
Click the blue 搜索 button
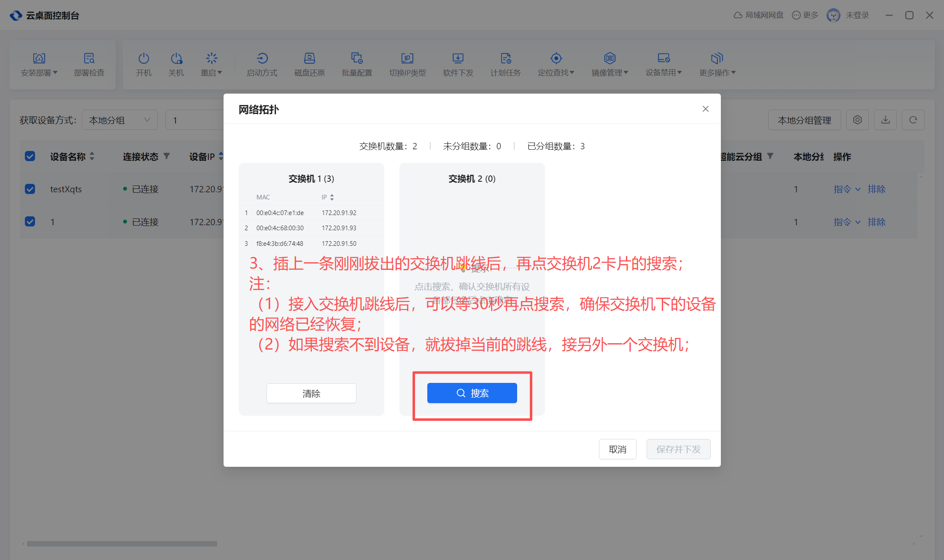[472, 393]
